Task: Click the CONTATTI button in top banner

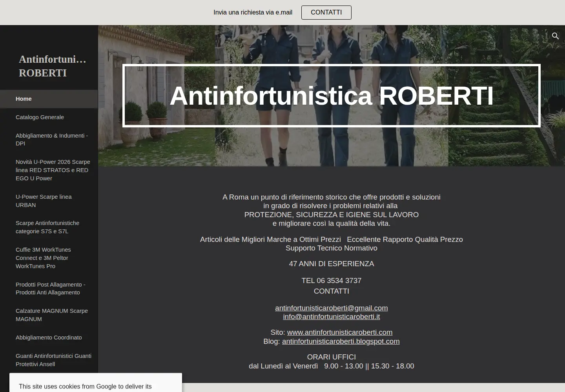Action: coord(326,13)
